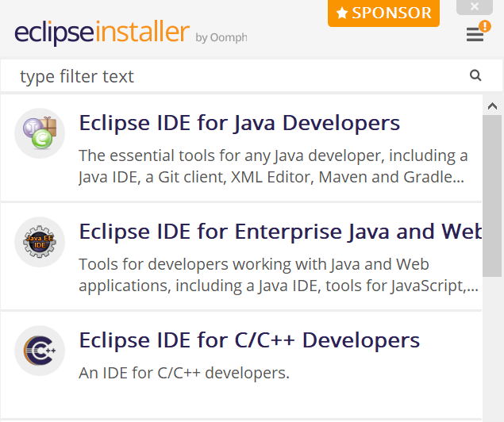
Task: Click the magnifier search icon
Action: point(475,75)
